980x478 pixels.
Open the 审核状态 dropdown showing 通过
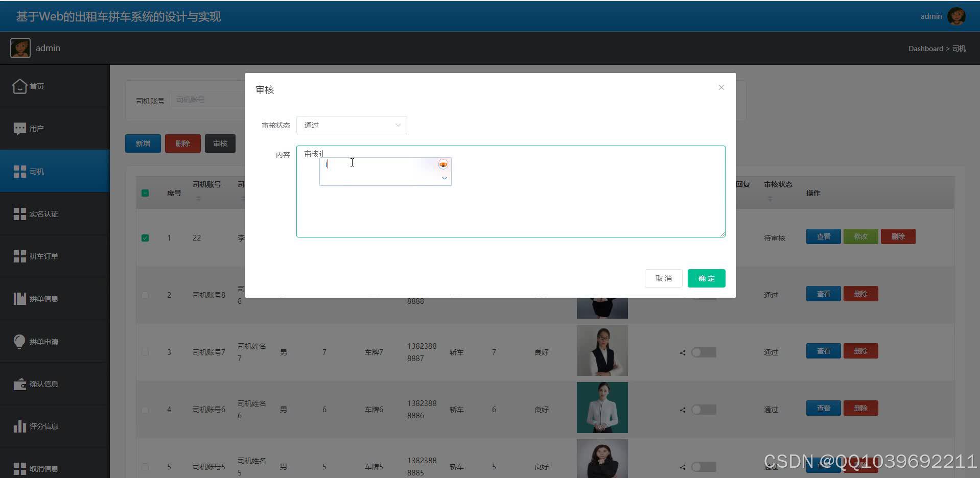click(352, 125)
